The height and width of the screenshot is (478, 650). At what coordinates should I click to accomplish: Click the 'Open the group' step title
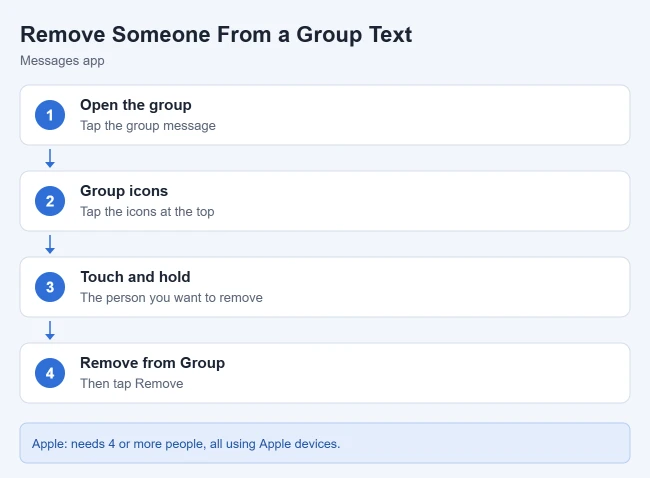coord(136,105)
